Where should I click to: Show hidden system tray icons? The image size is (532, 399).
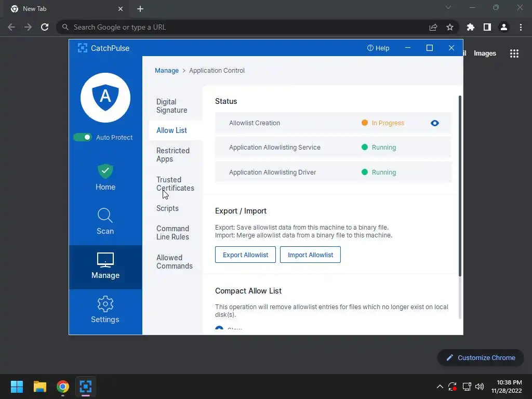pos(440,387)
